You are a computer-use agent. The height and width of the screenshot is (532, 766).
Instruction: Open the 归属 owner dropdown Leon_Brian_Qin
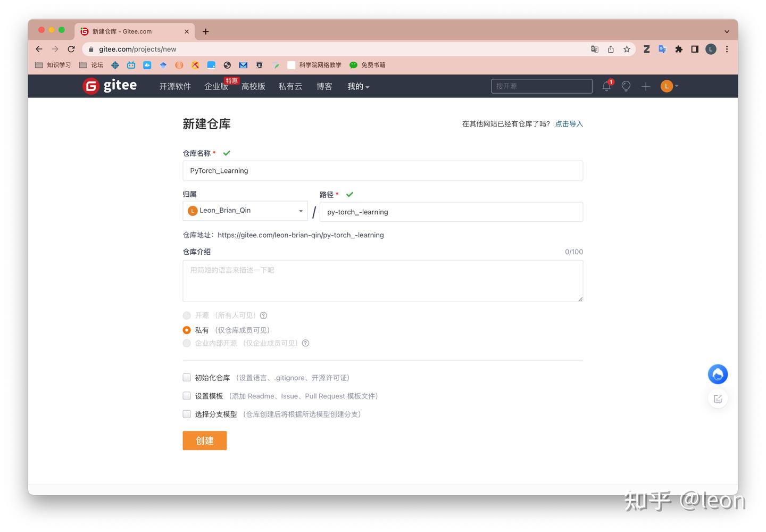tap(245, 211)
